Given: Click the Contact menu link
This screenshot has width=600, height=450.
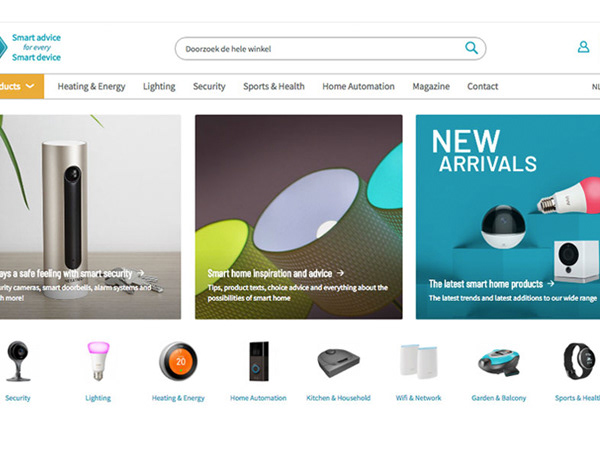Looking at the screenshot, I should (x=483, y=86).
